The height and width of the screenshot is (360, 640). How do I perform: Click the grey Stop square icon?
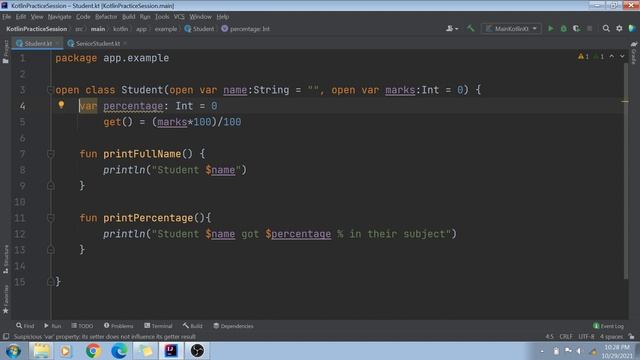coord(589,29)
